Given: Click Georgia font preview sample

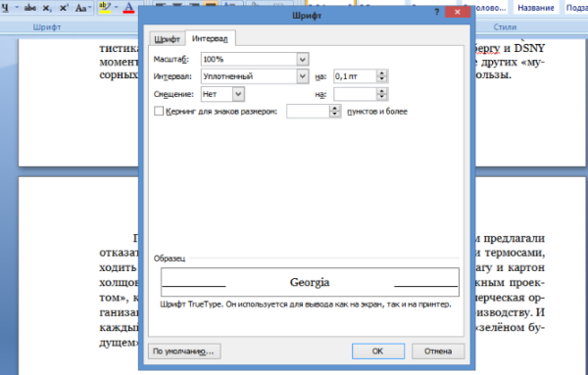Looking at the screenshot, I should point(310,282).
